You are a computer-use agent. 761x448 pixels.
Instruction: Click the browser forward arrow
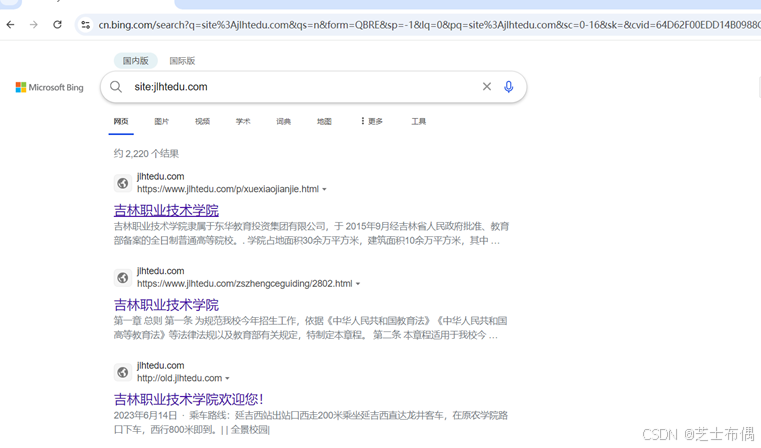tap(33, 25)
